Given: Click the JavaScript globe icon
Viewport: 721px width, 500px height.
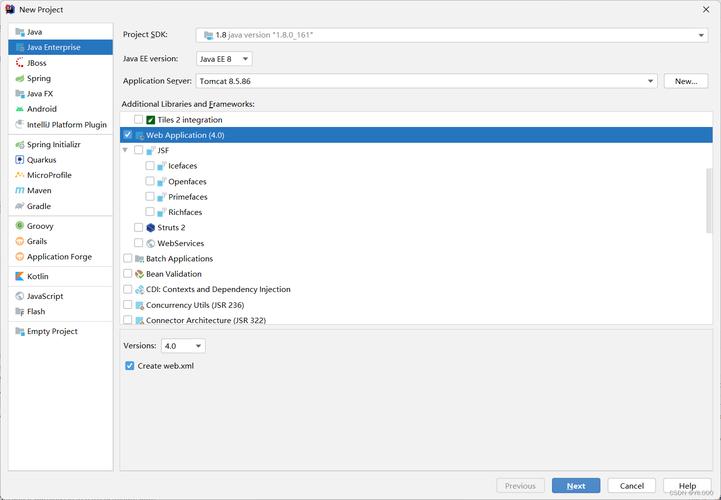Looking at the screenshot, I should [x=20, y=296].
